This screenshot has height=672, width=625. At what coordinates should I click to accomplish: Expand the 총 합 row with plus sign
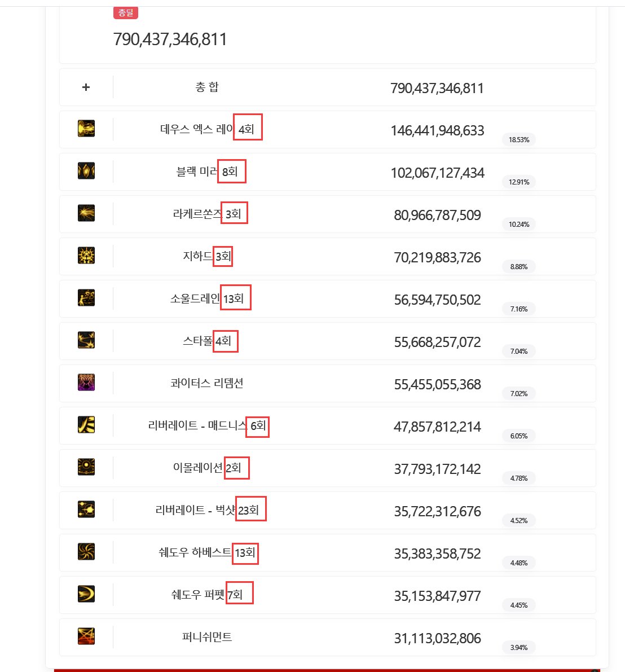pyautogui.click(x=86, y=87)
